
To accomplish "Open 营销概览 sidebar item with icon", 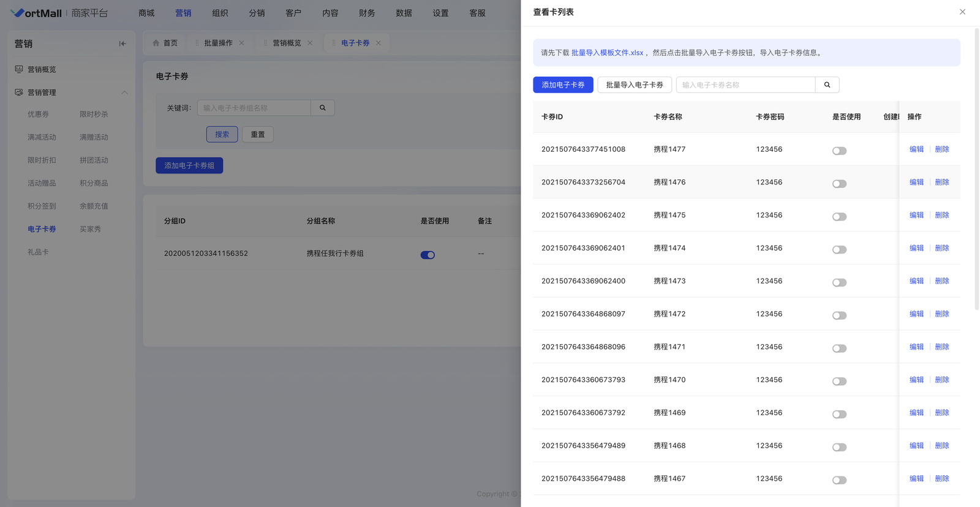I will click(x=42, y=70).
